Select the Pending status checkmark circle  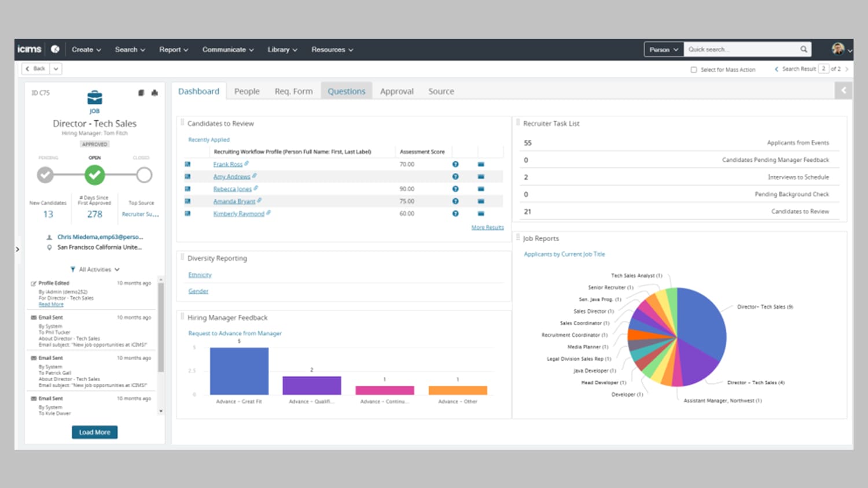tap(45, 175)
